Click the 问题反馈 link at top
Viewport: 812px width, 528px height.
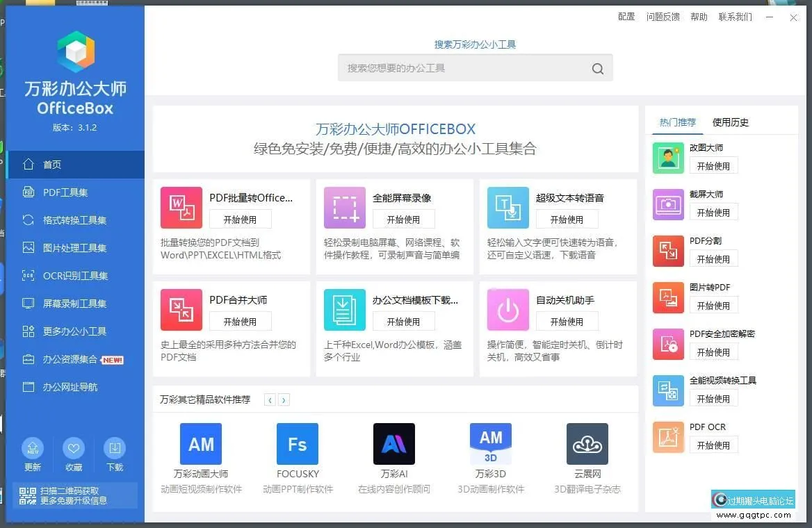coord(663,17)
